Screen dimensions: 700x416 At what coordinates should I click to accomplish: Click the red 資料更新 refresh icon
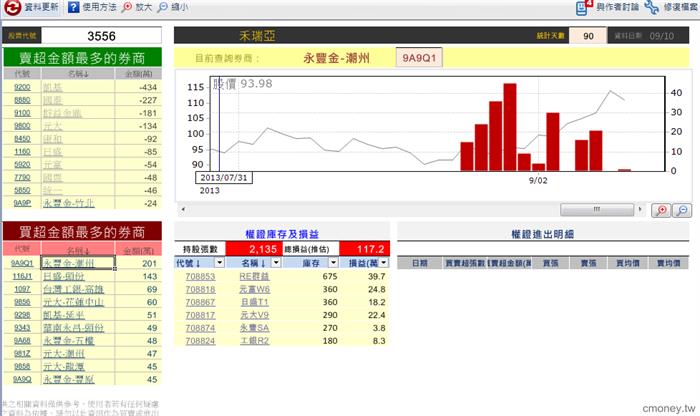[12, 7]
